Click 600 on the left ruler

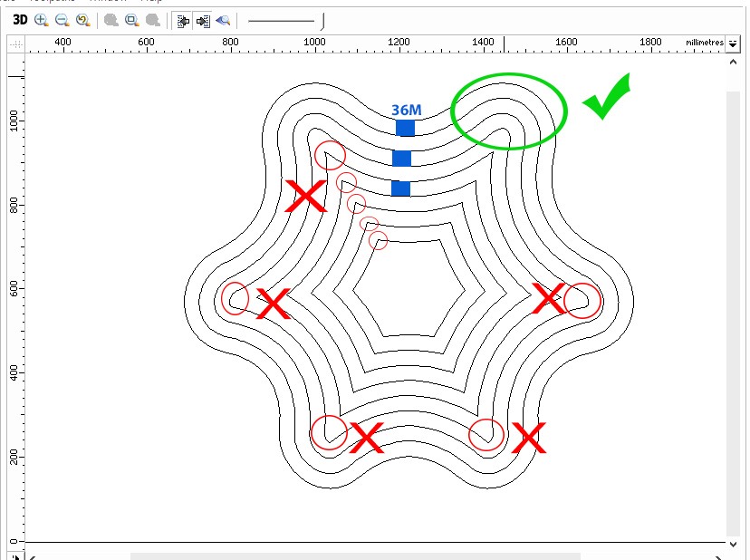click(x=14, y=289)
